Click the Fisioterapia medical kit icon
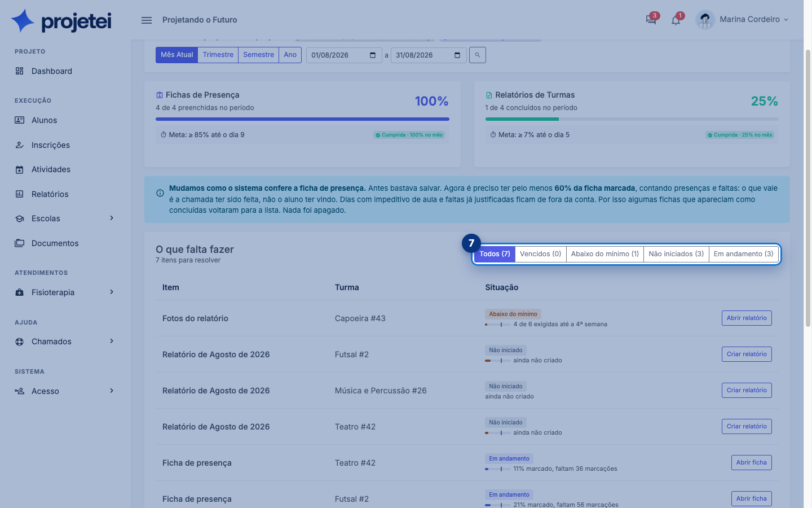Image resolution: width=812 pixels, height=508 pixels. 20,292
